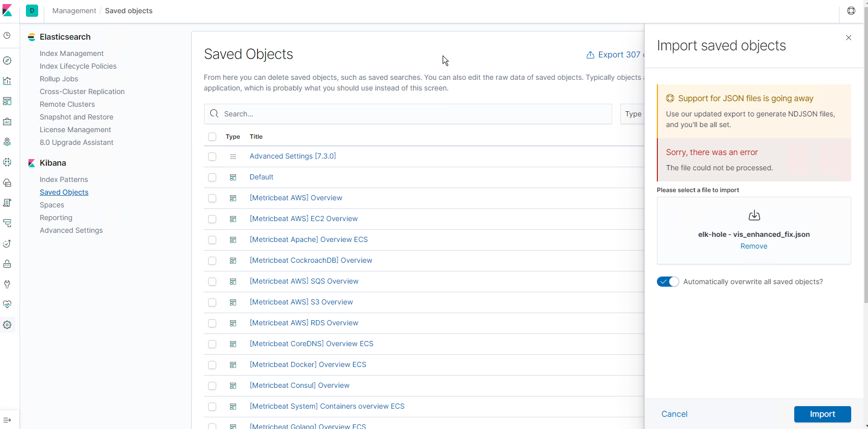Open the Spaces management page
This screenshot has width=868, height=429.
[52, 205]
